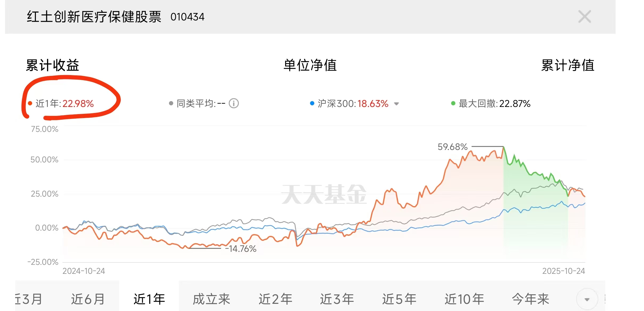Select the 近6月 time range
Image resolution: width=644 pixels, height=311 pixels.
pyautogui.click(x=88, y=299)
